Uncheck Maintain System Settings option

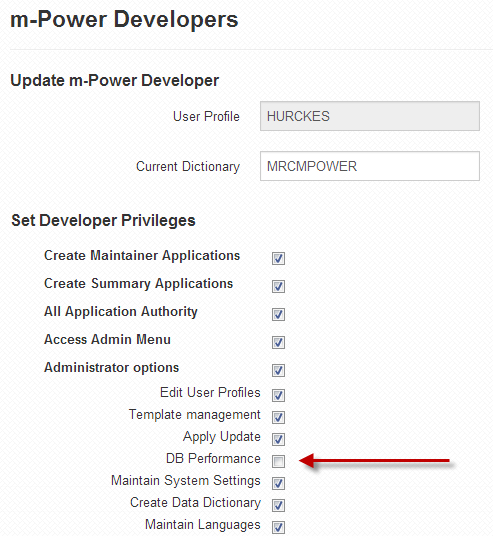tap(278, 483)
